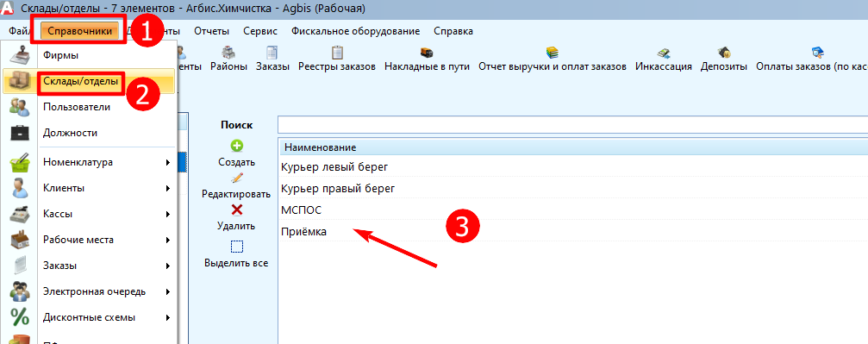This screenshot has width=868, height=344.
Task: Click the Выделить все selection icon
Action: coord(236,247)
